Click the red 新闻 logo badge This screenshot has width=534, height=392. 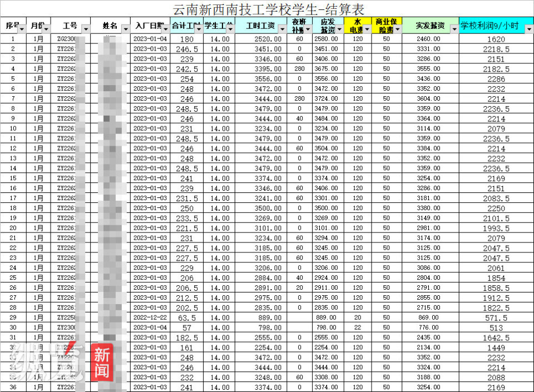tap(102, 363)
